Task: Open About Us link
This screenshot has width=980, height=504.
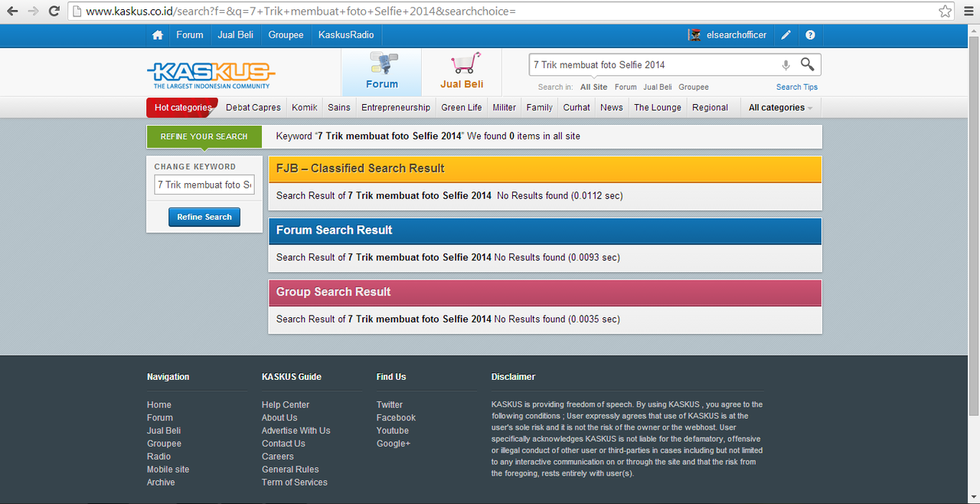Action: point(279,418)
